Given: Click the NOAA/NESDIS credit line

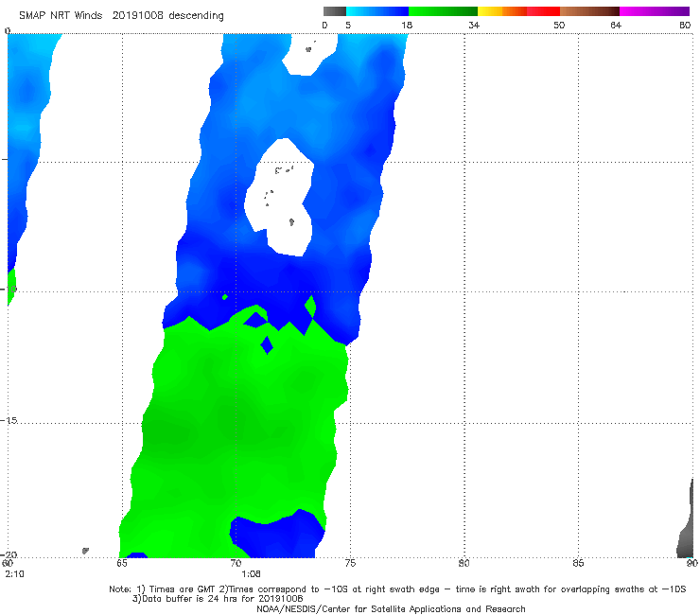Looking at the screenshot, I should (x=391, y=608).
